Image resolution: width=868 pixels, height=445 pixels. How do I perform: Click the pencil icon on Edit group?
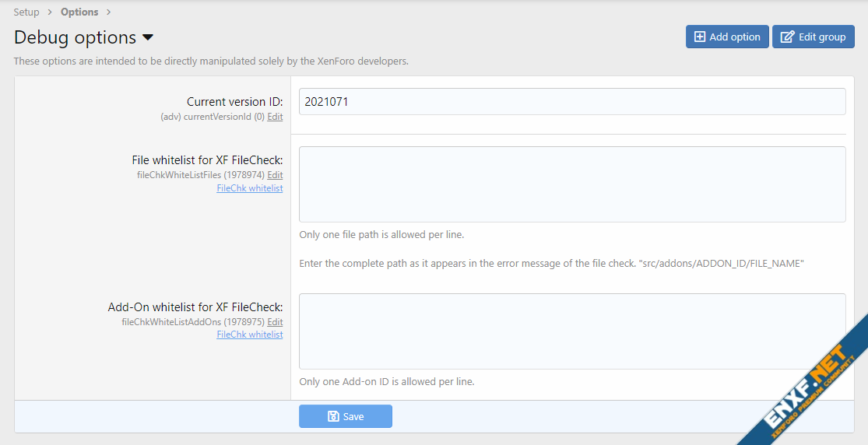click(x=787, y=37)
